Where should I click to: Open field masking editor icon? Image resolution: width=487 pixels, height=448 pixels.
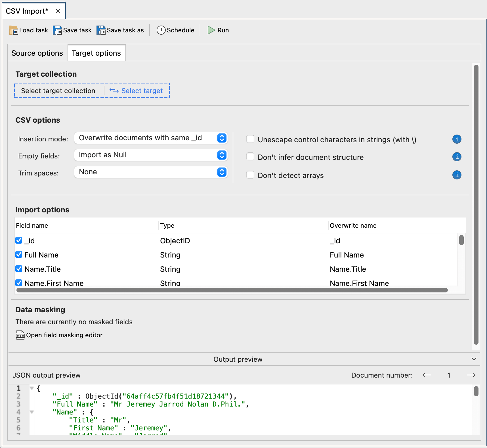click(x=20, y=335)
